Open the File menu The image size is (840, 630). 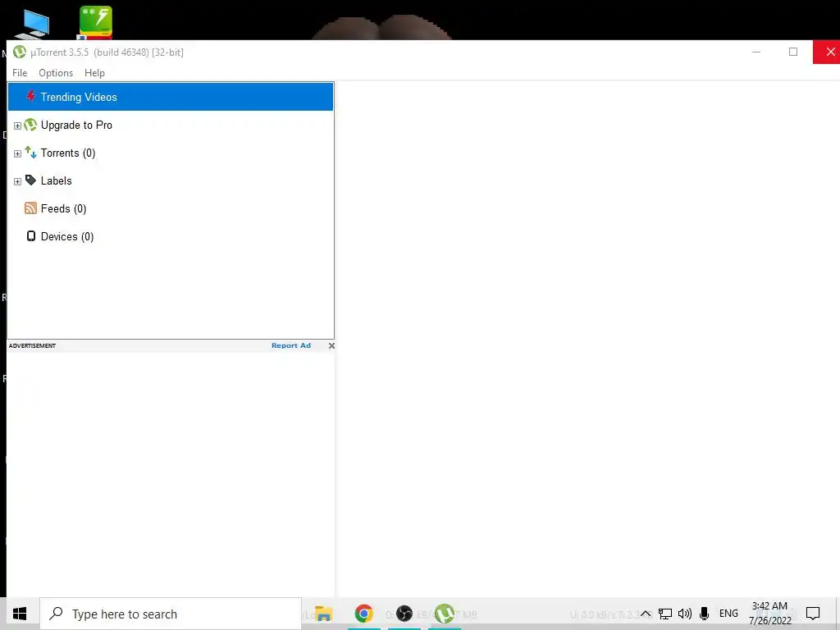coord(20,73)
